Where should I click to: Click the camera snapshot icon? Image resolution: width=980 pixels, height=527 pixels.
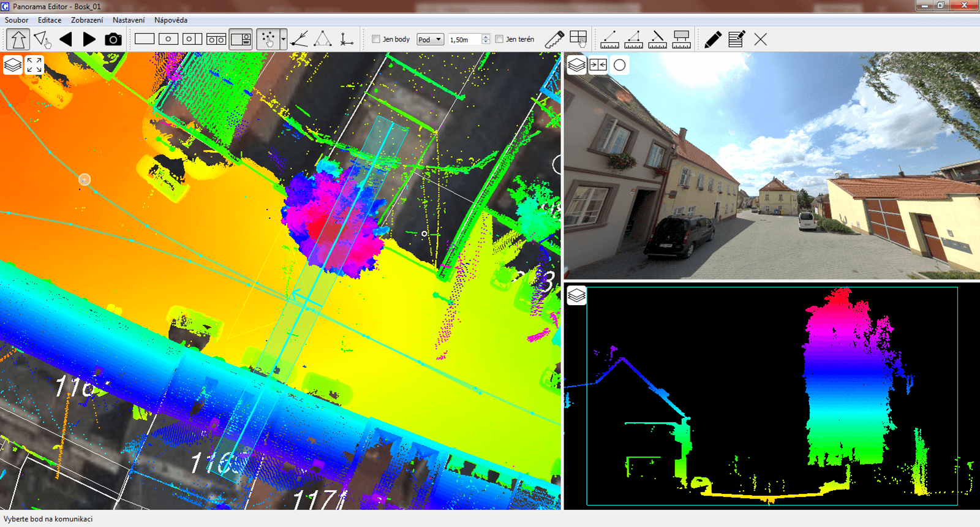(x=113, y=40)
